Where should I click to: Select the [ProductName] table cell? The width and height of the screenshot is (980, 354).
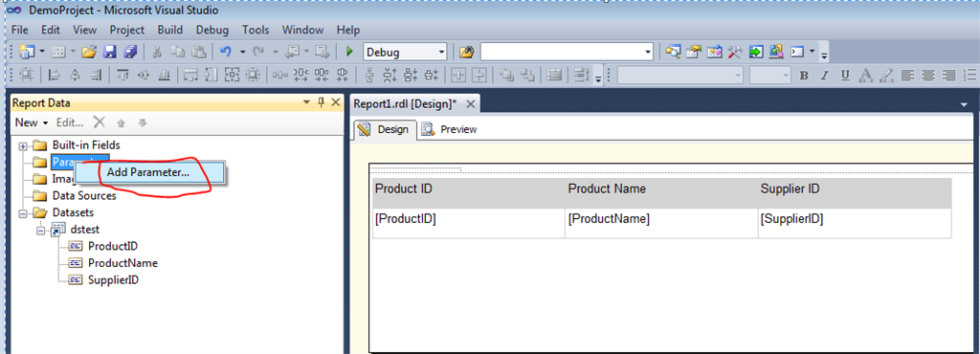point(660,223)
